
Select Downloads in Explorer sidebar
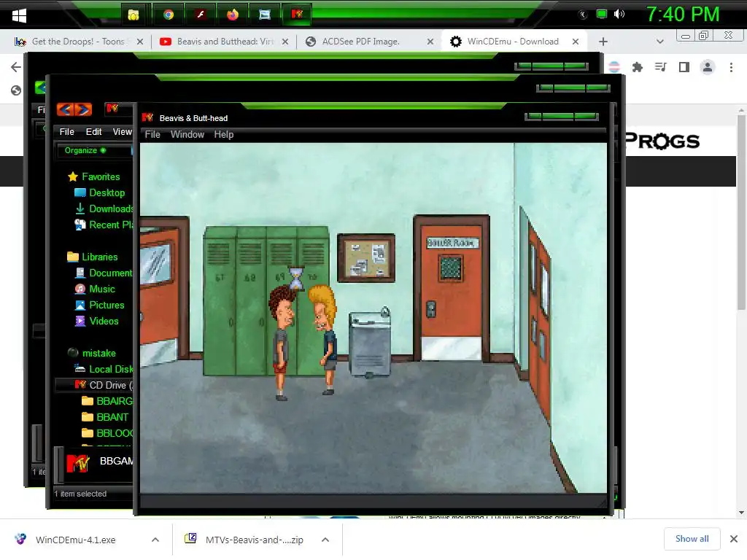click(104, 209)
